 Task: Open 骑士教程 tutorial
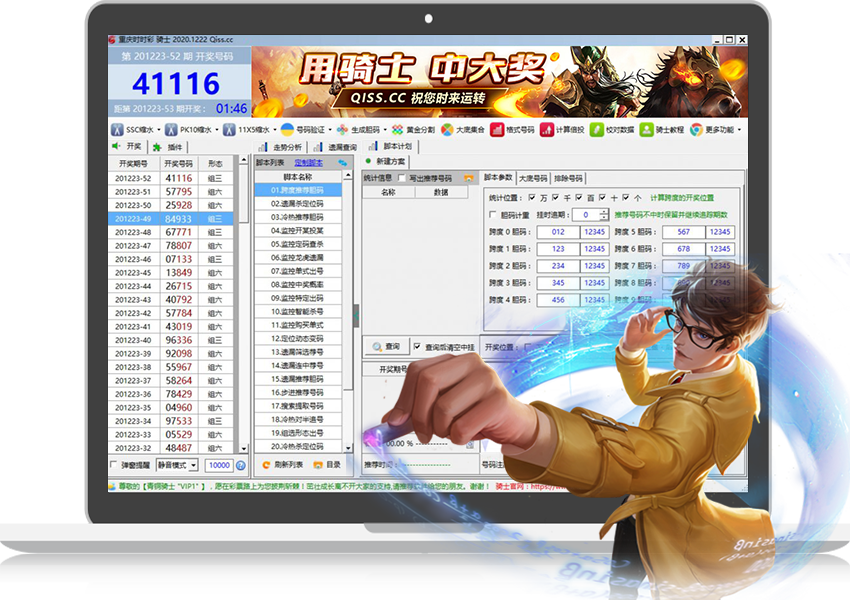[x=661, y=130]
